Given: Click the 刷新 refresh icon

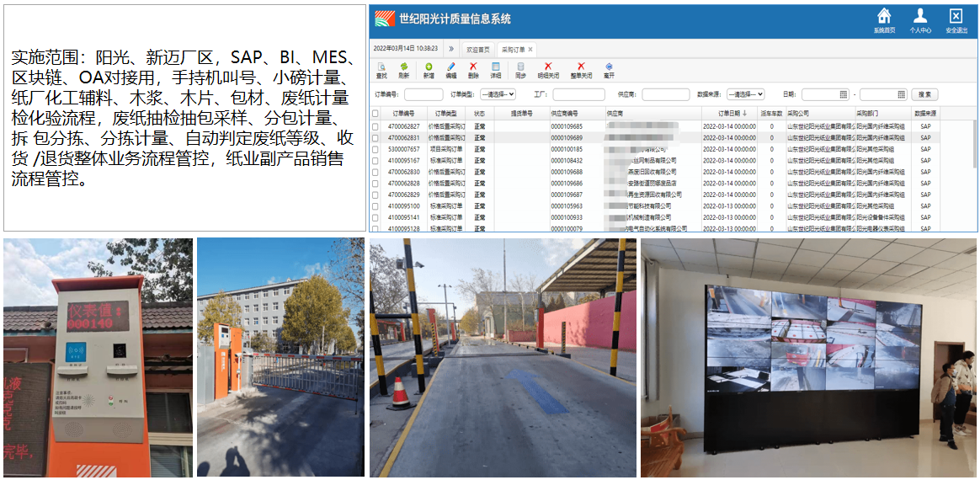Looking at the screenshot, I should pos(404,67).
